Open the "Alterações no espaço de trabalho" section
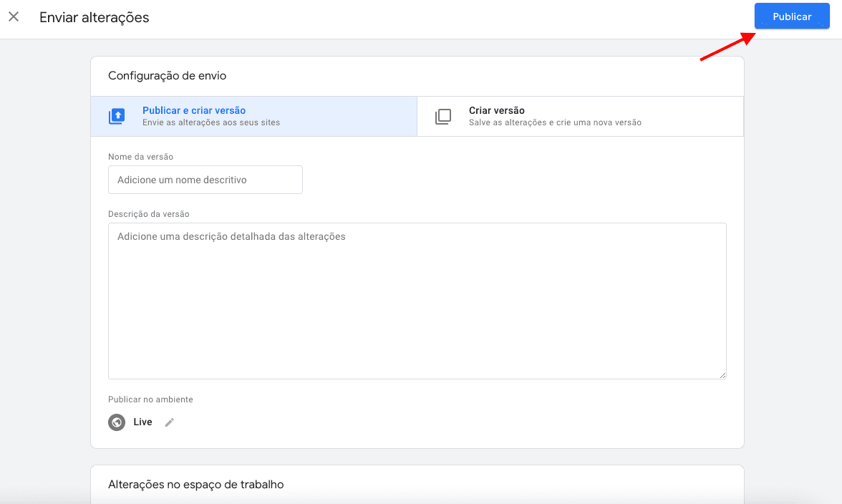Screen dimensions: 842x504 pyautogui.click(x=195, y=485)
